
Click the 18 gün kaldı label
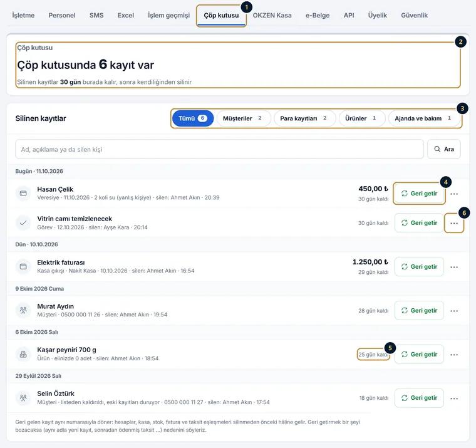tap(374, 398)
